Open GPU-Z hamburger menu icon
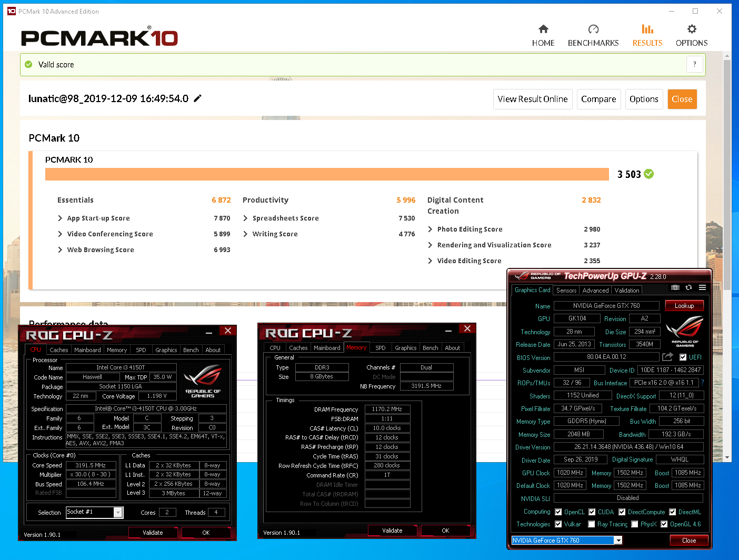Screen dimensions: 739x560 point(702,287)
